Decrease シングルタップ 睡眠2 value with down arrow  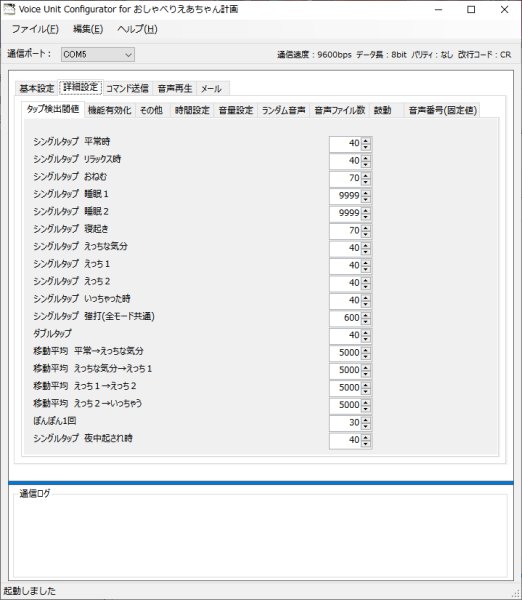[x=366, y=217]
